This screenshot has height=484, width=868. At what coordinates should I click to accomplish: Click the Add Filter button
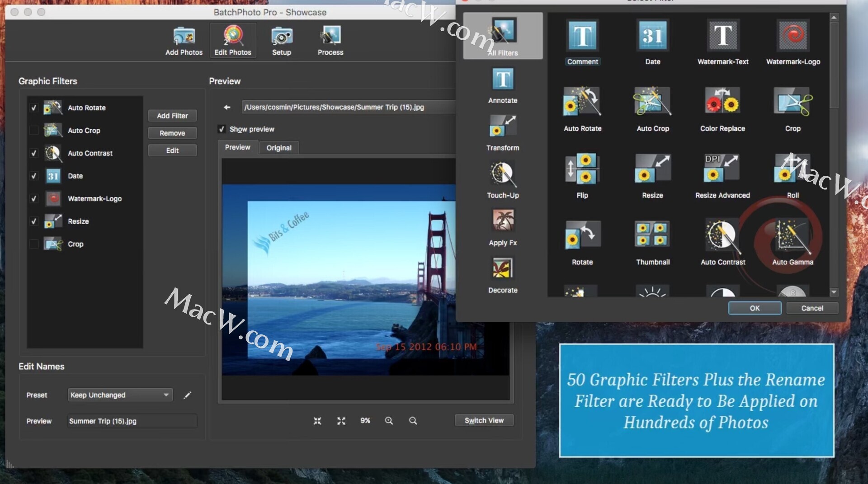coord(172,116)
